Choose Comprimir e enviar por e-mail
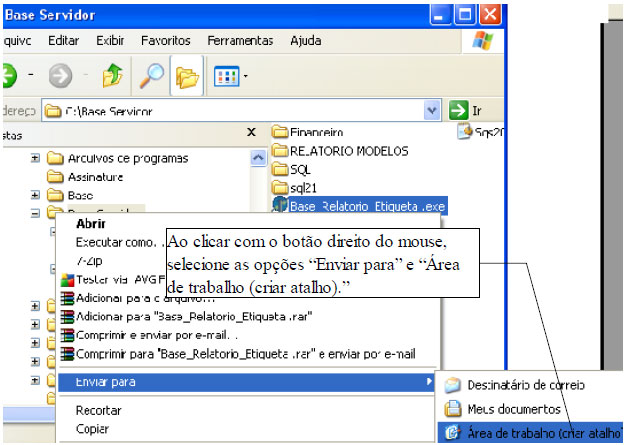Viewport: 629px width, 445px height. click(149, 335)
